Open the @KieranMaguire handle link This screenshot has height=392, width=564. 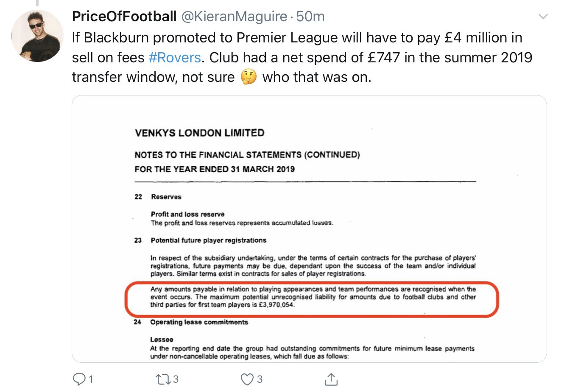tap(234, 17)
